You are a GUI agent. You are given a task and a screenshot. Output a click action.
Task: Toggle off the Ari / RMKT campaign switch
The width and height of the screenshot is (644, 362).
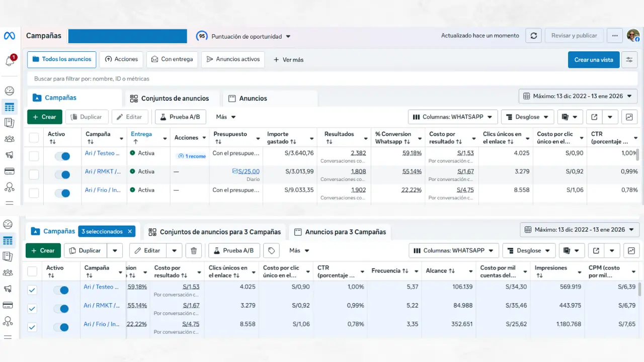click(62, 174)
